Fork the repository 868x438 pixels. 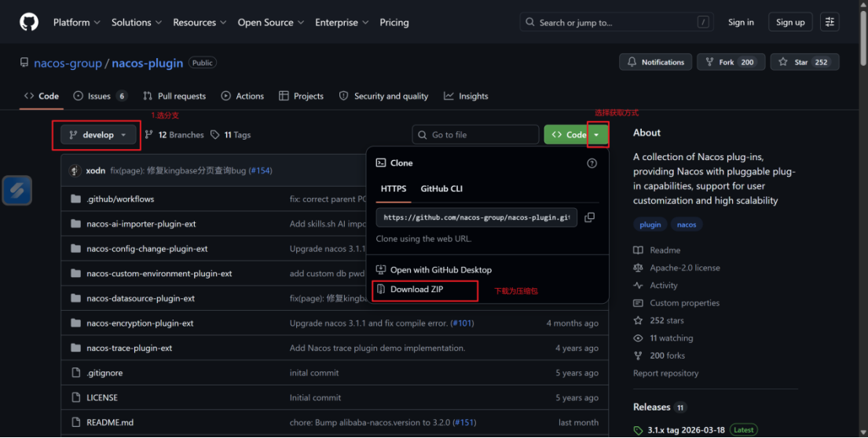[x=731, y=62]
